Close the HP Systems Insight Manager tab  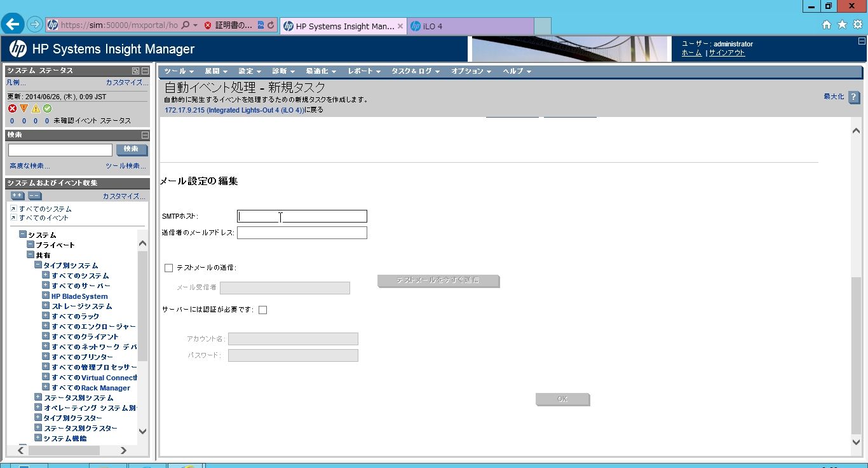point(400,27)
